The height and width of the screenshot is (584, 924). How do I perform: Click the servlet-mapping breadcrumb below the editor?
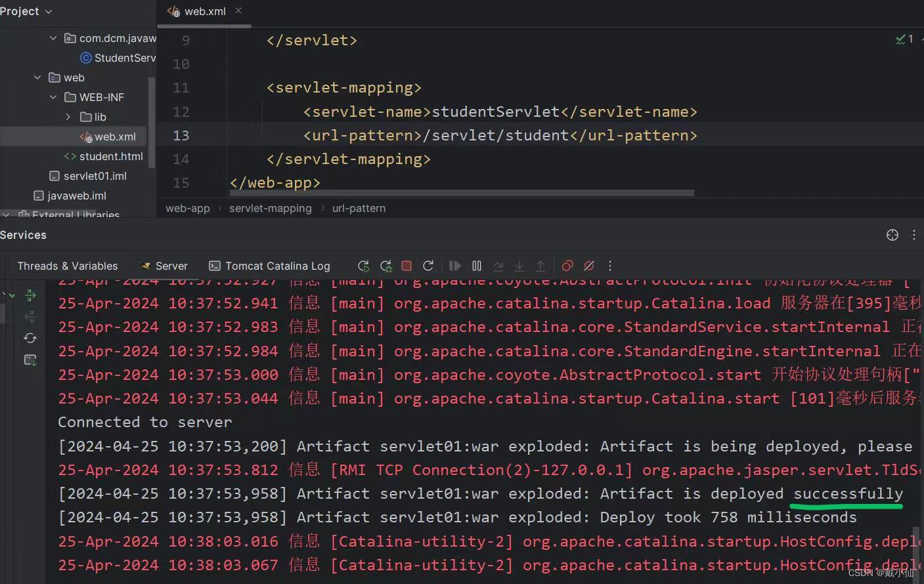270,208
